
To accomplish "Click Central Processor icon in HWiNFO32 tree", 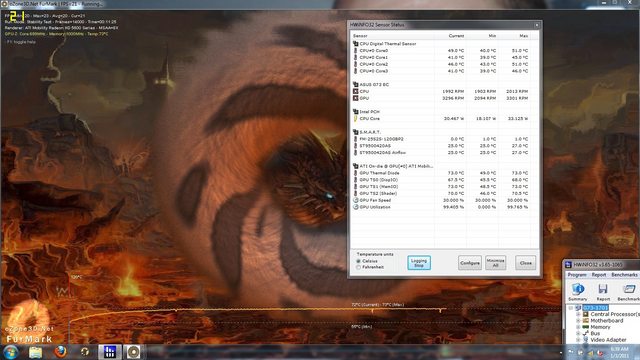I will (x=586, y=314).
